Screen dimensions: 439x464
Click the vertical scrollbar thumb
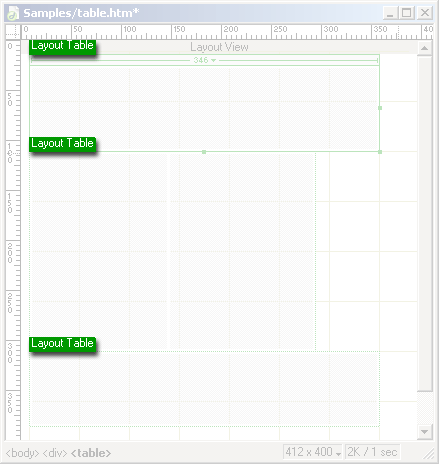tap(425, 224)
